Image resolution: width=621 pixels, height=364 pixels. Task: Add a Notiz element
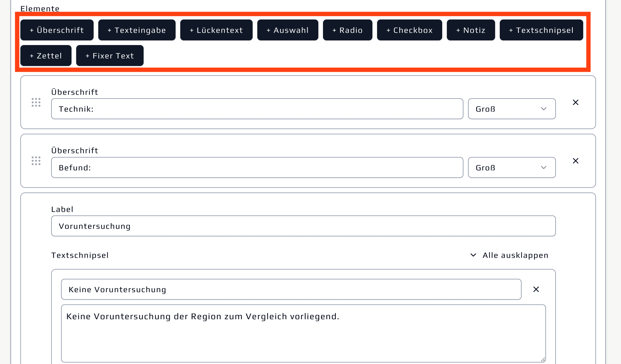pyautogui.click(x=471, y=30)
